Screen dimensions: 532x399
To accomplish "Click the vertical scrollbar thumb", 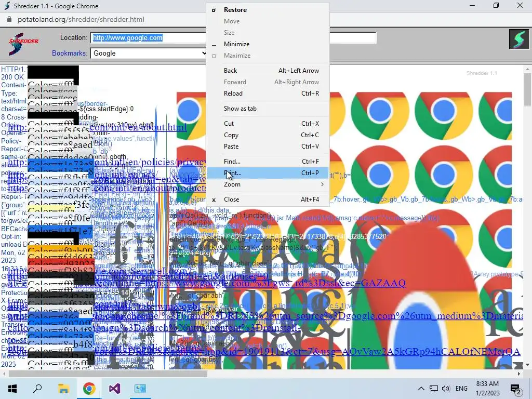I will pos(527,90).
